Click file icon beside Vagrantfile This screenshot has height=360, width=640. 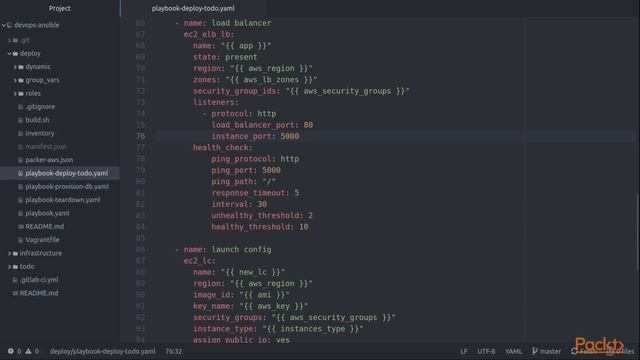coord(20,240)
